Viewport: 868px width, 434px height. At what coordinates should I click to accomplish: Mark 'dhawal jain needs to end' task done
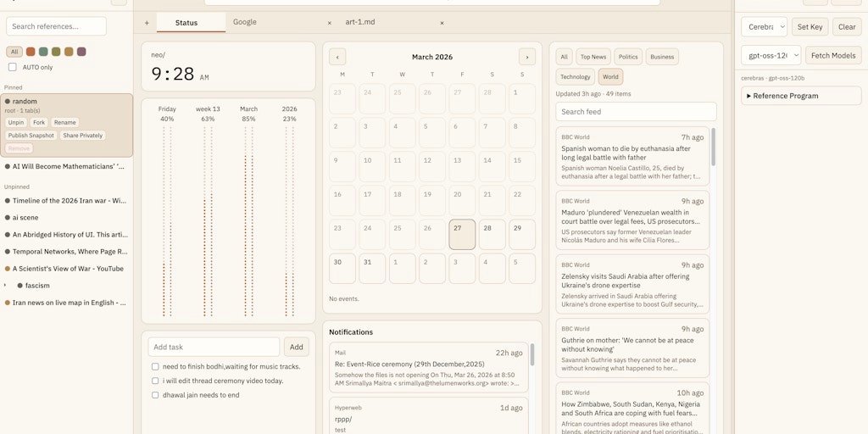click(155, 395)
